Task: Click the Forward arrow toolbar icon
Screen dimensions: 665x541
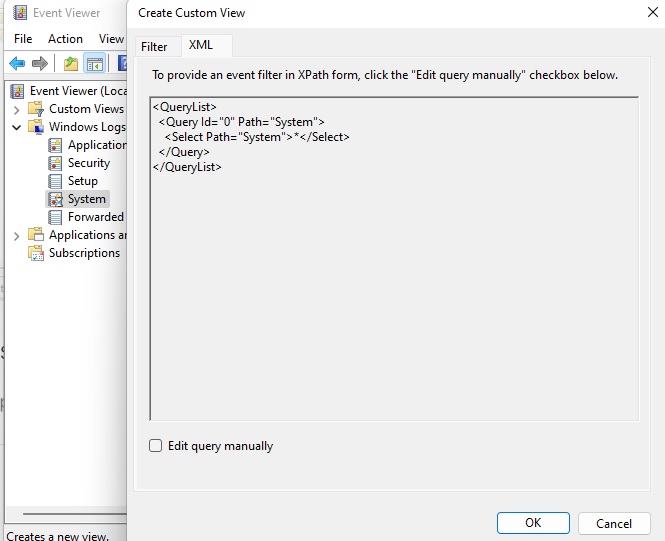Action: tap(40, 64)
